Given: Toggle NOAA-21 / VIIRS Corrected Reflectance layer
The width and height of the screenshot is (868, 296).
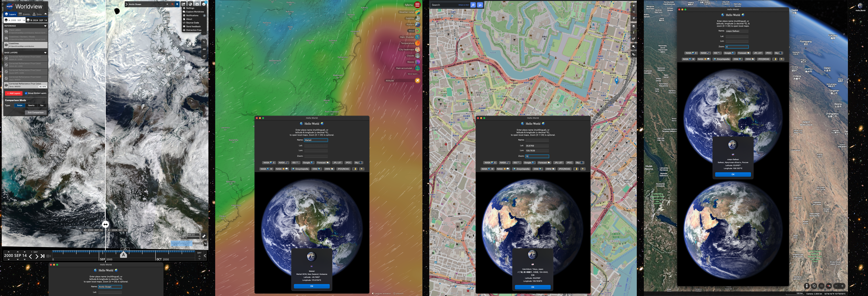Looking at the screenshot, I should click(x=6, y=58).
